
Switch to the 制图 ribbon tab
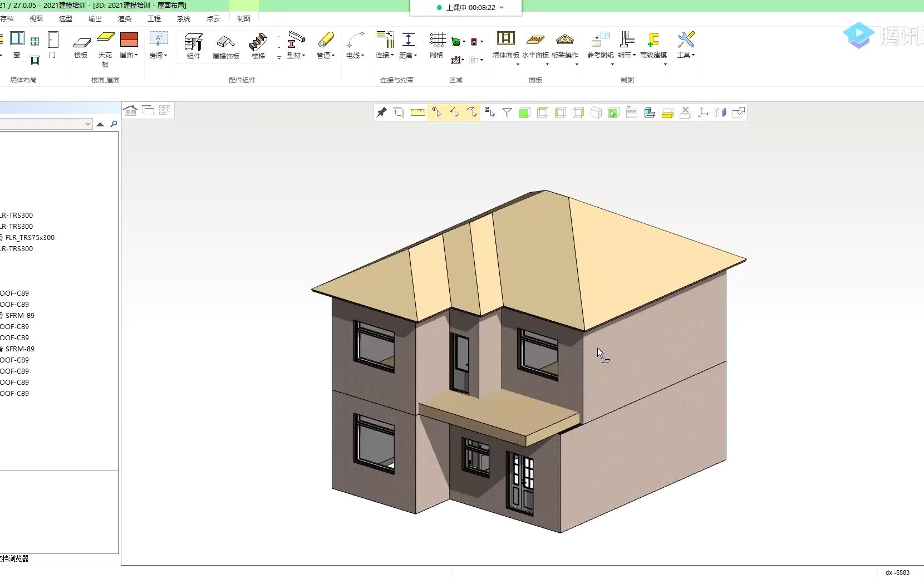tap(244, 18)
